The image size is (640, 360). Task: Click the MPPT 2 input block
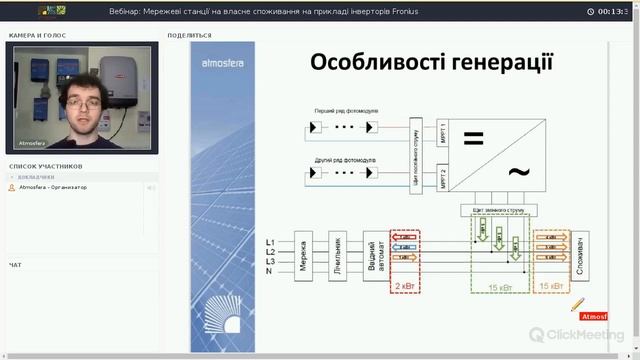click(443, 178)
